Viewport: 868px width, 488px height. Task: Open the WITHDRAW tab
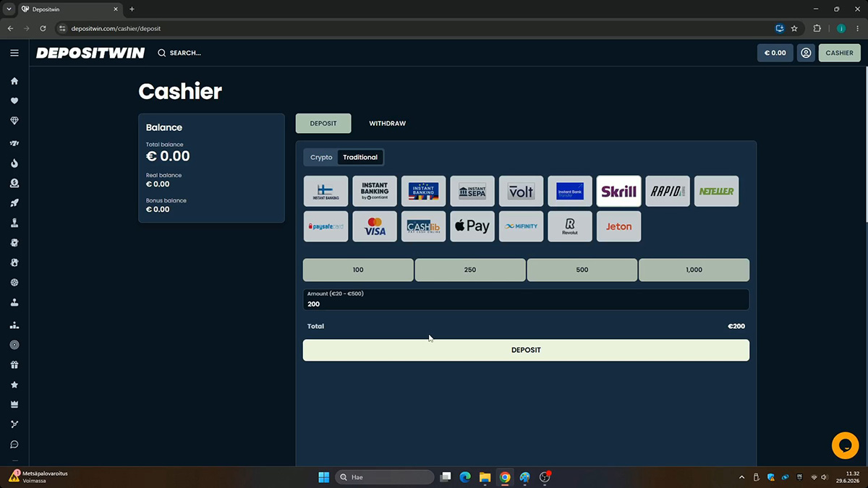point(387,124)
